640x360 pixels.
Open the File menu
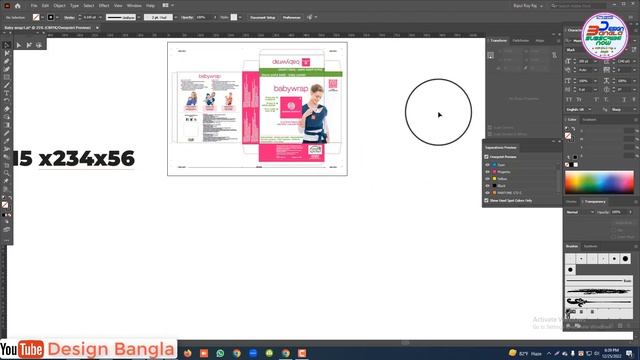[x=34, y=6]
